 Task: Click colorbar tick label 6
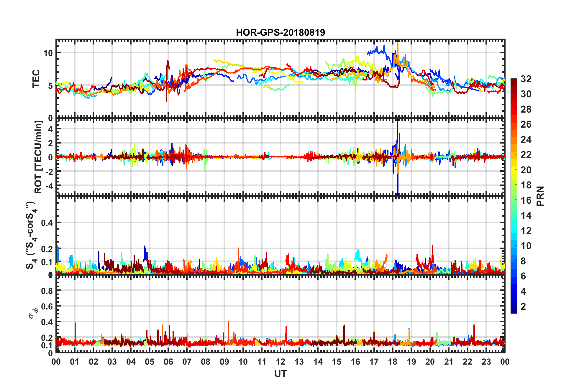pos(523,276)
